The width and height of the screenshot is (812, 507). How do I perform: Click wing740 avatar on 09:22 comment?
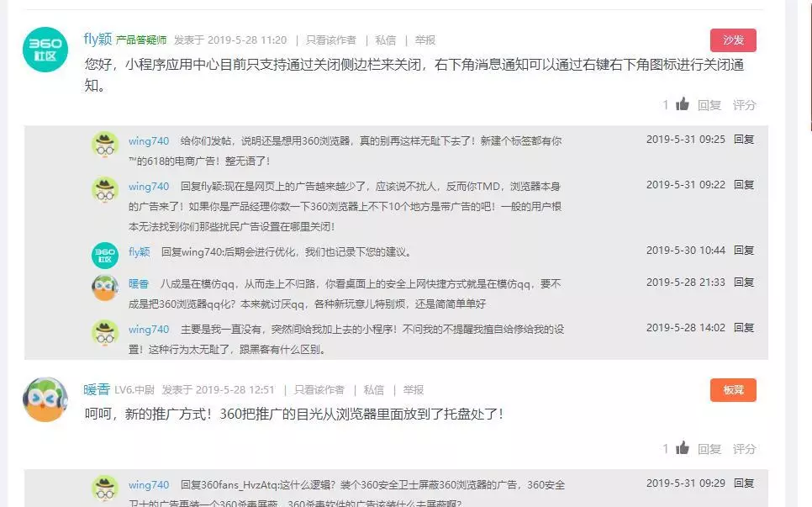105,189
